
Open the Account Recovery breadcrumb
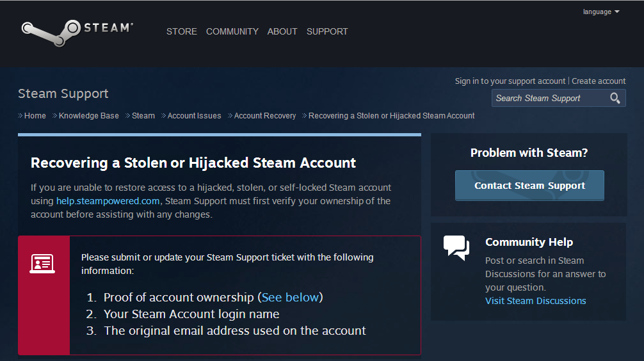tap(265, 116)
